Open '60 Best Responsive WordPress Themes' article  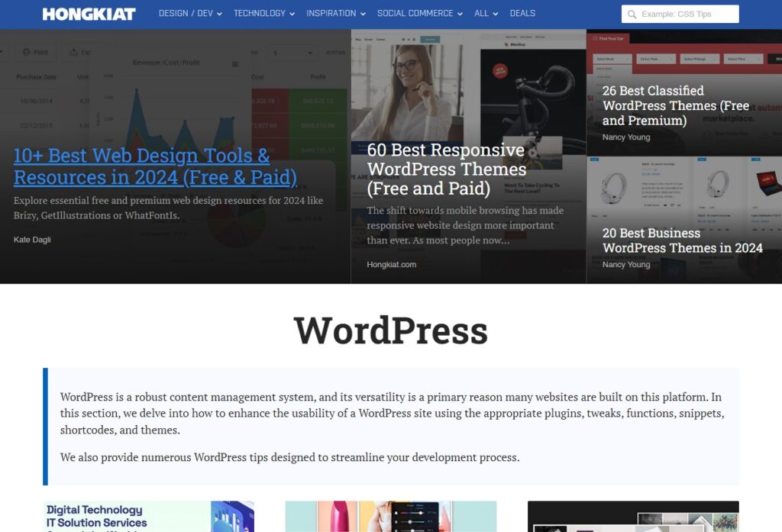(x=446, y=169)
